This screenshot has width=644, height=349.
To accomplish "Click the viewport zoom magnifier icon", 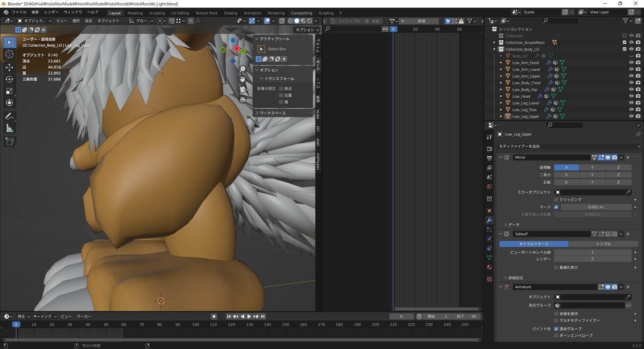I will click(x=243, y=69).
